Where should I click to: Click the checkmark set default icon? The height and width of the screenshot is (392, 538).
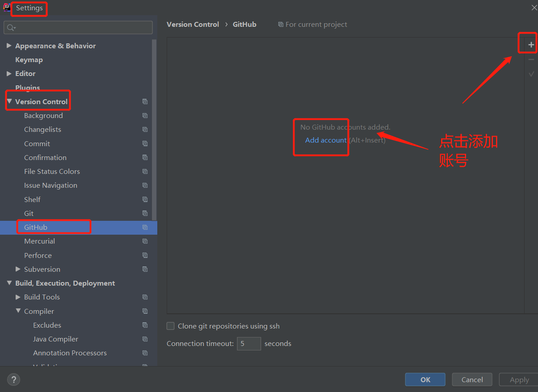point(531,74)
